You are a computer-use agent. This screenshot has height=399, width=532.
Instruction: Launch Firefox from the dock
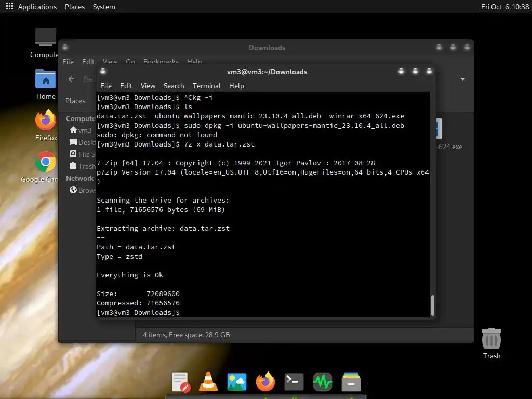point(265,382)
